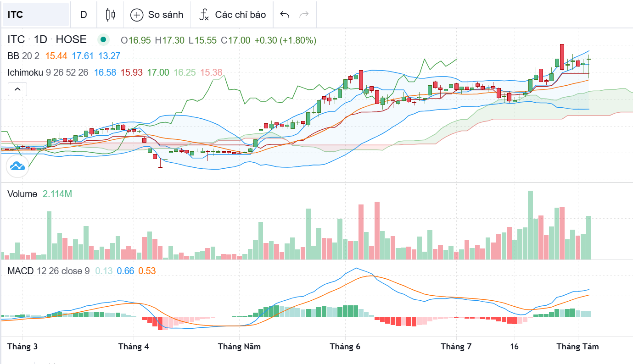Open the candlestick chart style selector
This screenshot has width=633, height=364.
pos(110,15)
